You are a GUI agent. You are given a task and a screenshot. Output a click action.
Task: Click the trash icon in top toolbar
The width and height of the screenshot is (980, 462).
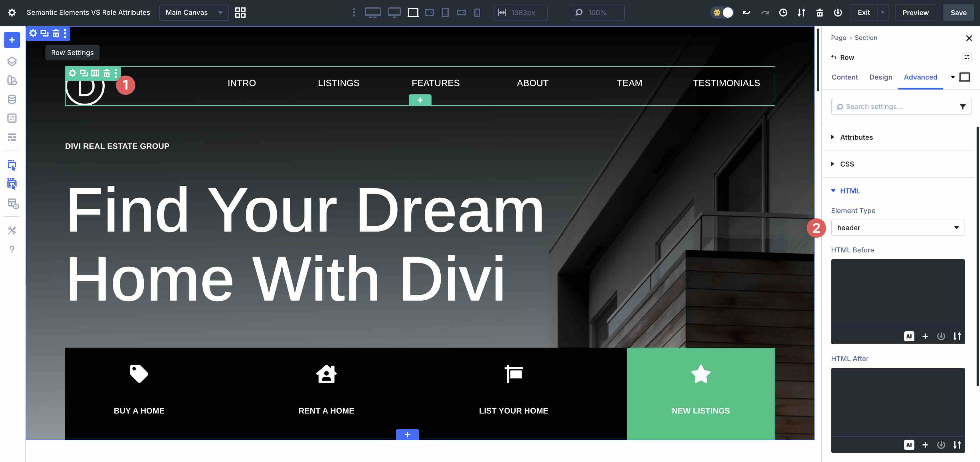(819, 13)
